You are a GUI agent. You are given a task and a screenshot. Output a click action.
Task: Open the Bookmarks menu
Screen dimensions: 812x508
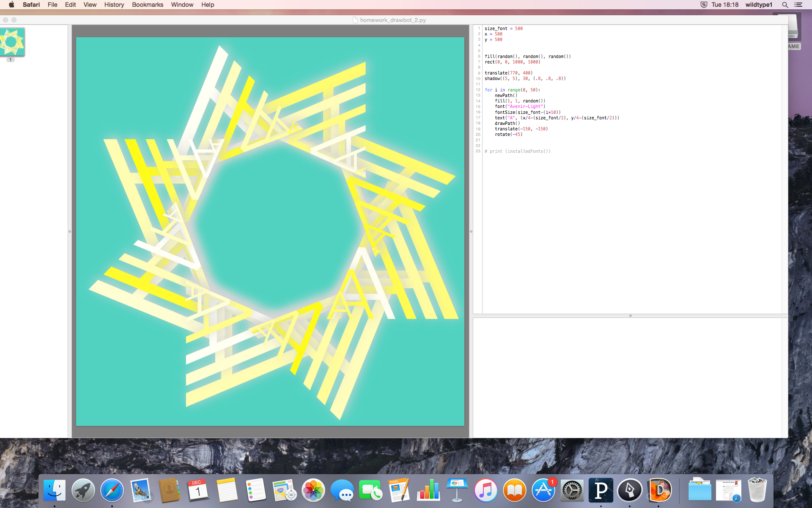[148, 5]
